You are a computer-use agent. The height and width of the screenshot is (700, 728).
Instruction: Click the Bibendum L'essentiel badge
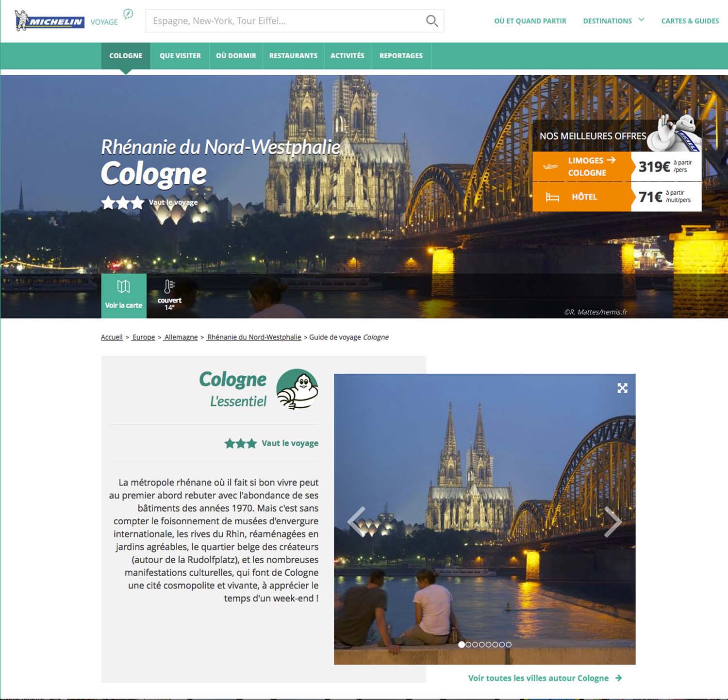[x=297, y=389]
